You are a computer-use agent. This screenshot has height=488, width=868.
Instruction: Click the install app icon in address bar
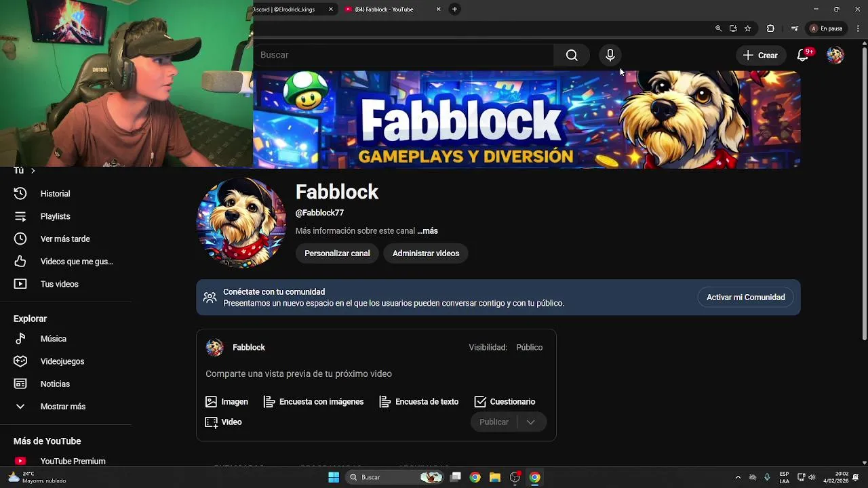click(733, 28)
